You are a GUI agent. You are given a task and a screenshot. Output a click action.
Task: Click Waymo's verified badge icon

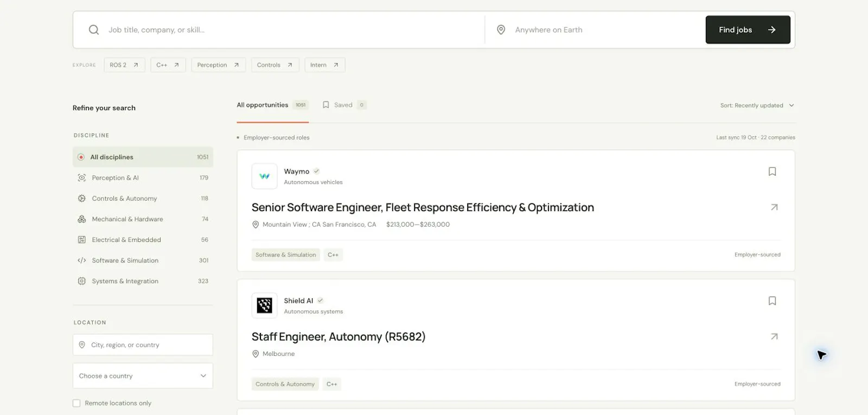pos(316,171)
